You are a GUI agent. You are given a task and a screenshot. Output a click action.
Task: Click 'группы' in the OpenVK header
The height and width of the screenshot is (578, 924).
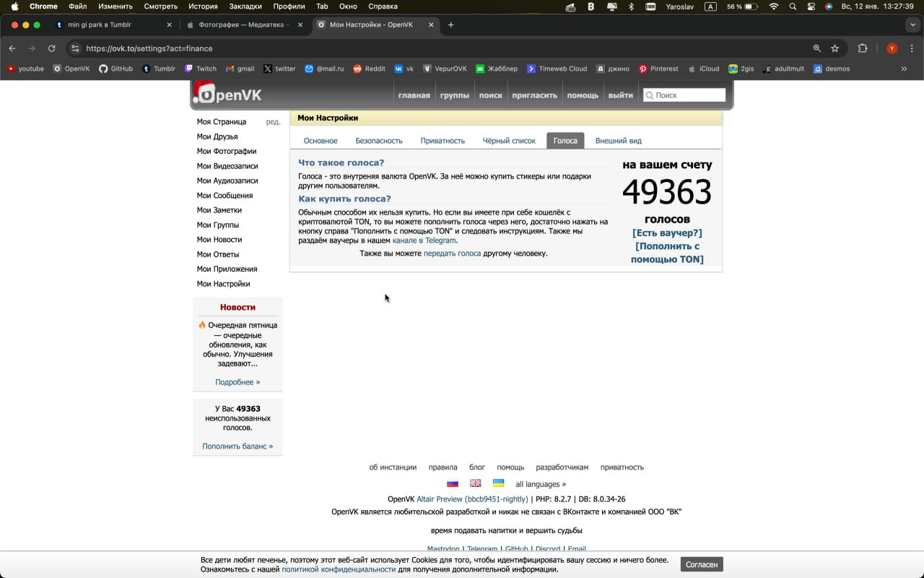point(455,95)
